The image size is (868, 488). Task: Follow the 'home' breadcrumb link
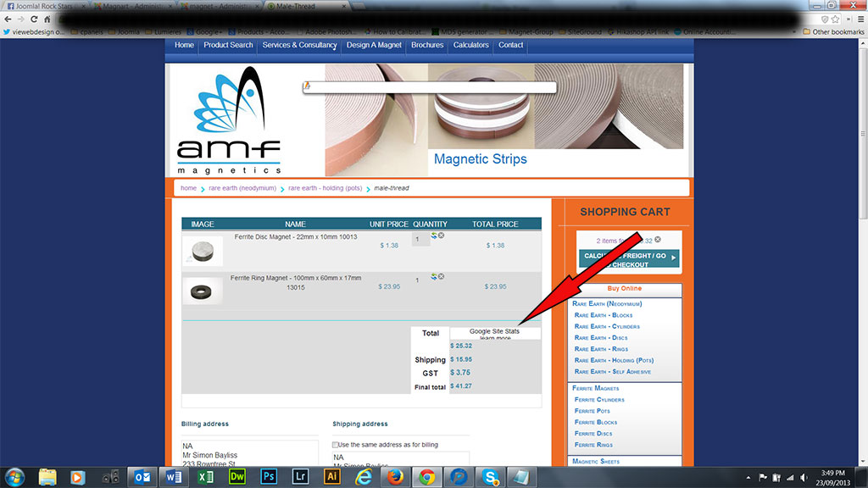188,188
